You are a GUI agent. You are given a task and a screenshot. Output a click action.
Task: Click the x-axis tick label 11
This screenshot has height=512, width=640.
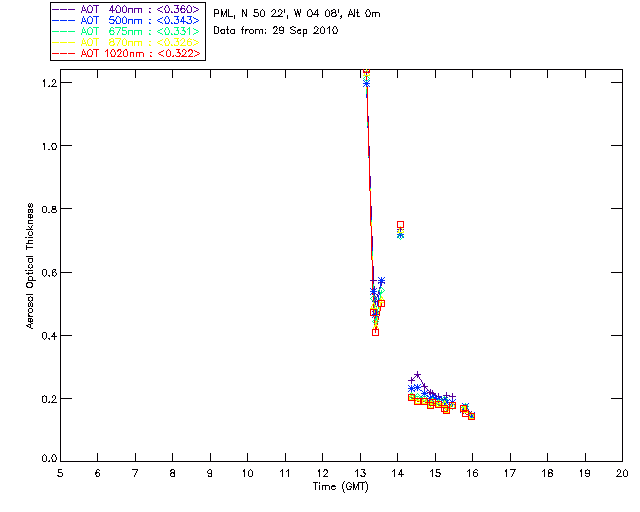285,473
